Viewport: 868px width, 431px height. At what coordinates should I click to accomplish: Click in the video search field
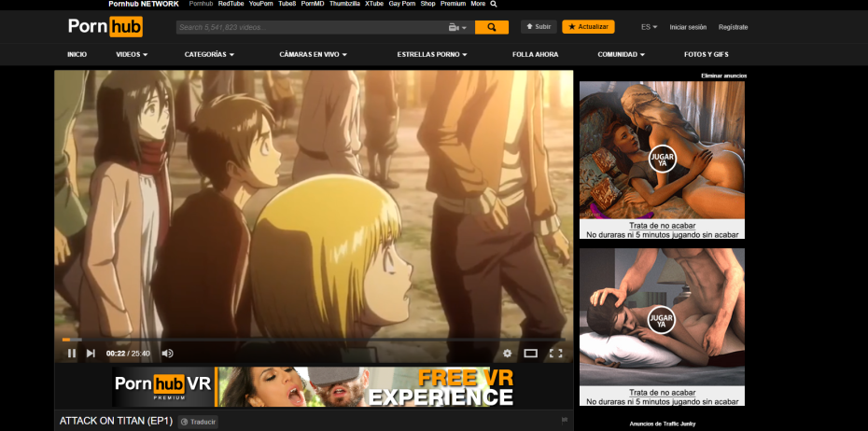pos(308,27)
